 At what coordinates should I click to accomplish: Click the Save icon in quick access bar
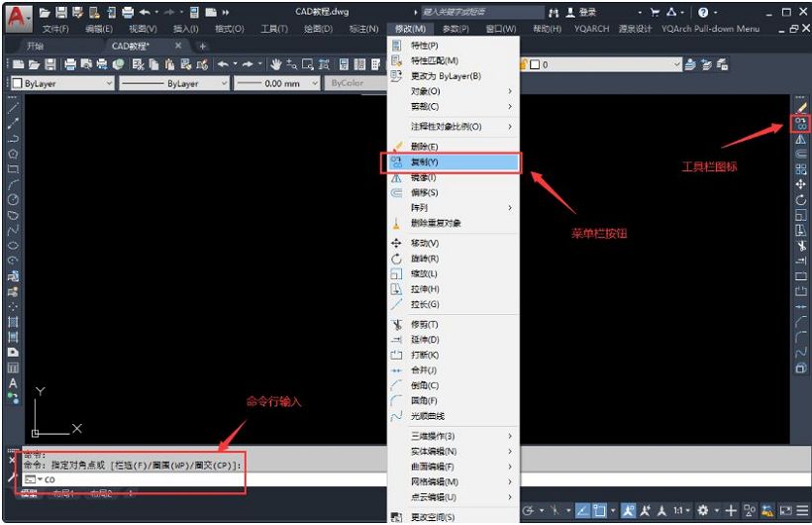[x=61, y=12]
